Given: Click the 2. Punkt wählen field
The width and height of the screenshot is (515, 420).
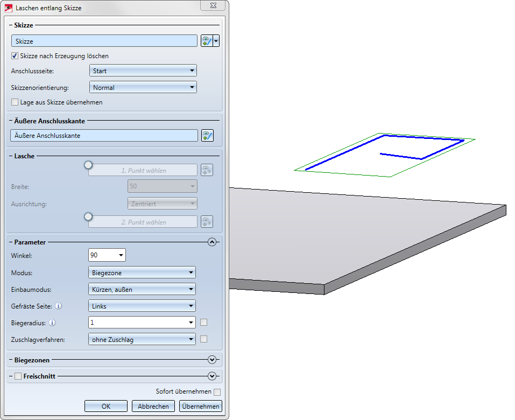Looking at the screenshot, I should click(143, 222).
